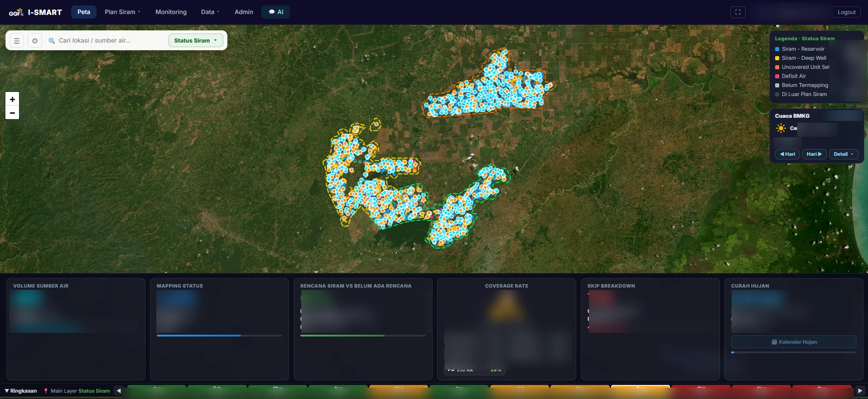Screen dimensions: 868x399
Task: Click the Legenda · Status Siram heading
Action: (805, 38)
